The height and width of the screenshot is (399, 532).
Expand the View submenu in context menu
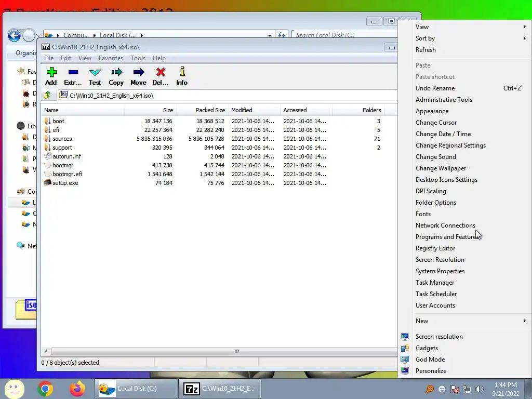coord(524,27)
